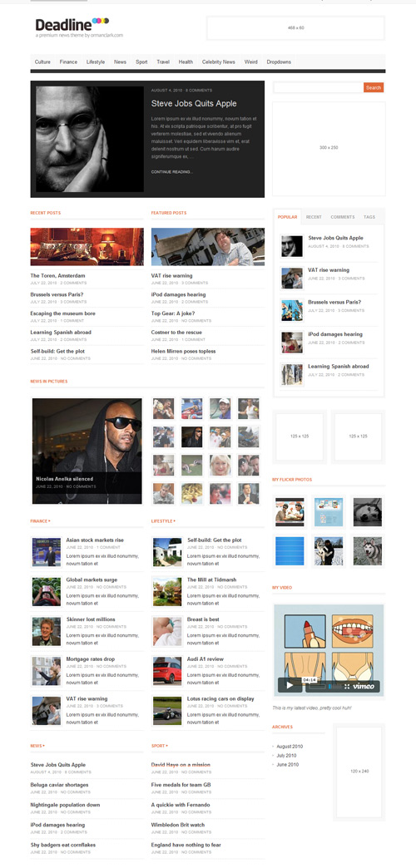
Task: Click Steve Jobs thumbnail in Popular list
Action: click(292, 246)
